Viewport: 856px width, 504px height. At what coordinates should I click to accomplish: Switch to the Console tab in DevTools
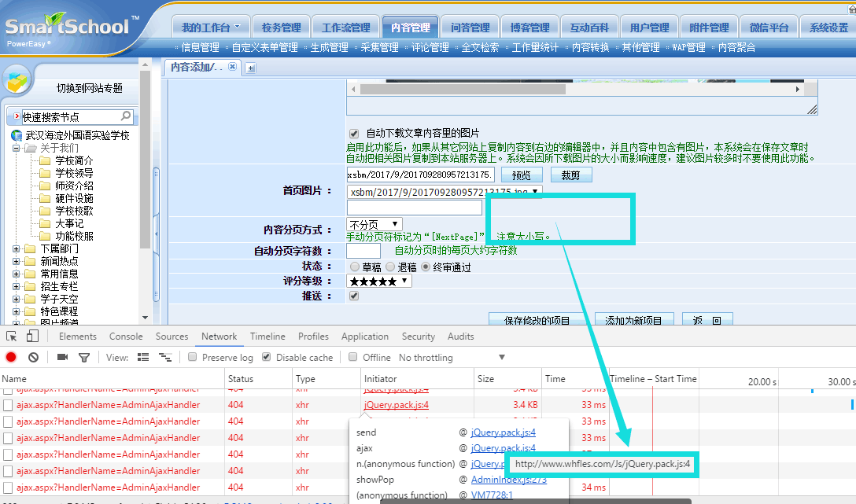click(x=126, y=337)
